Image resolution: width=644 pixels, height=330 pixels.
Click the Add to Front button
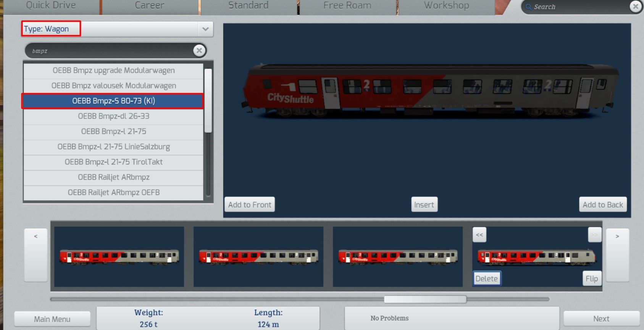[x=250, y=204]
